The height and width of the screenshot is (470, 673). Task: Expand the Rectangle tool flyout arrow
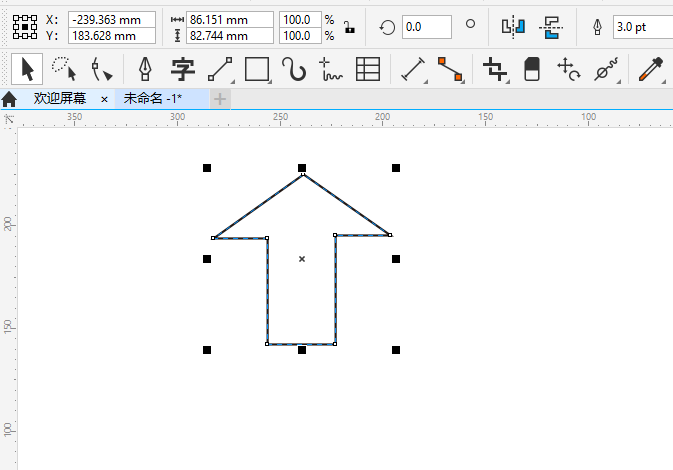(x=270, y=82)
